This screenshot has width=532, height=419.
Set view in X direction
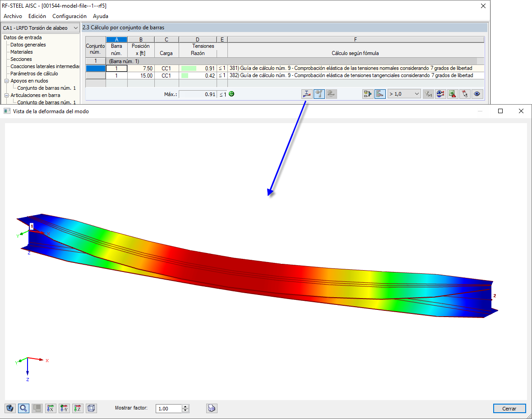click(x=51, y=408)
